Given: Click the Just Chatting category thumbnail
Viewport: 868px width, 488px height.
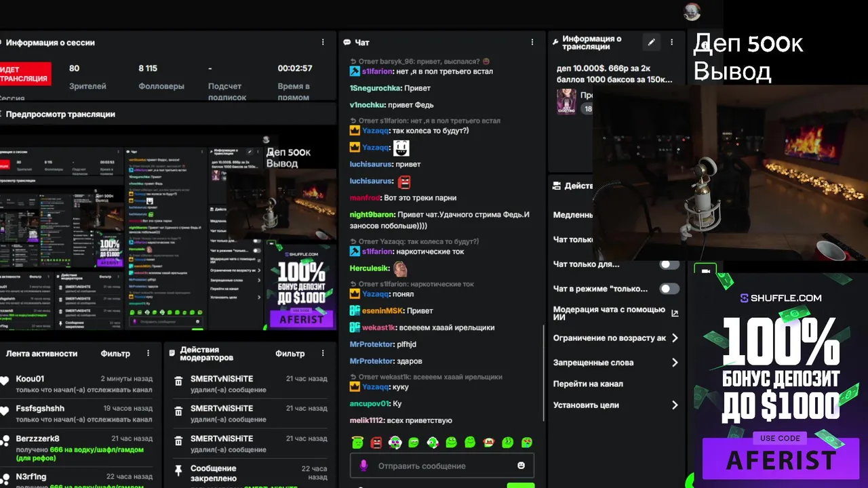Looking at the screenshot, I should 566,102.
